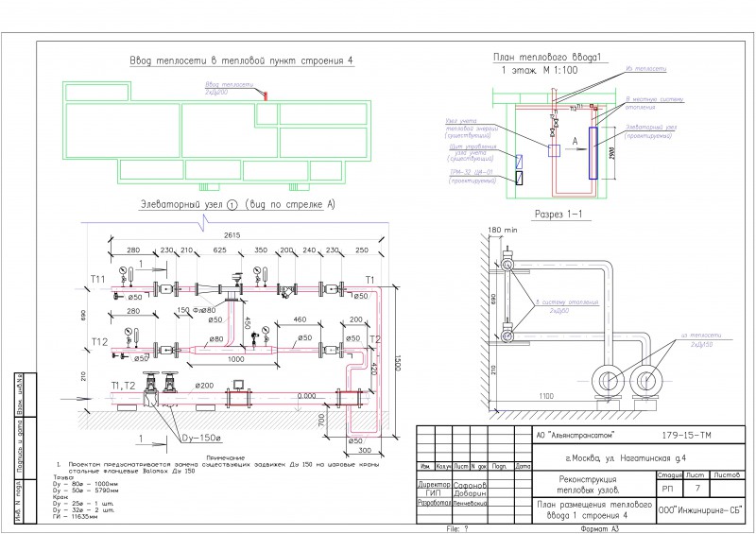Select heading 'Элеваторный узел (вид по стрелке А)'
The image size is (756, 534).
pyautogui.click(x=237, y=204)
